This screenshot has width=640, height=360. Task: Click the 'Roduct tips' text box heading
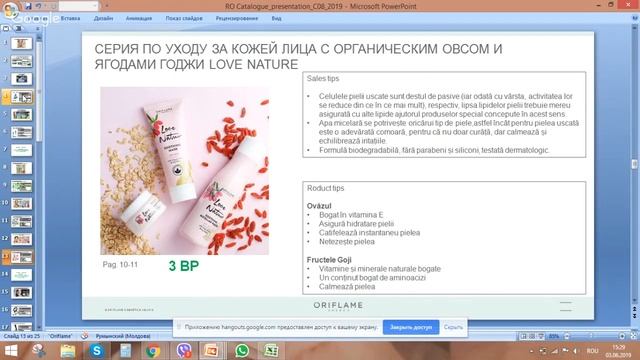coord(325,188)
